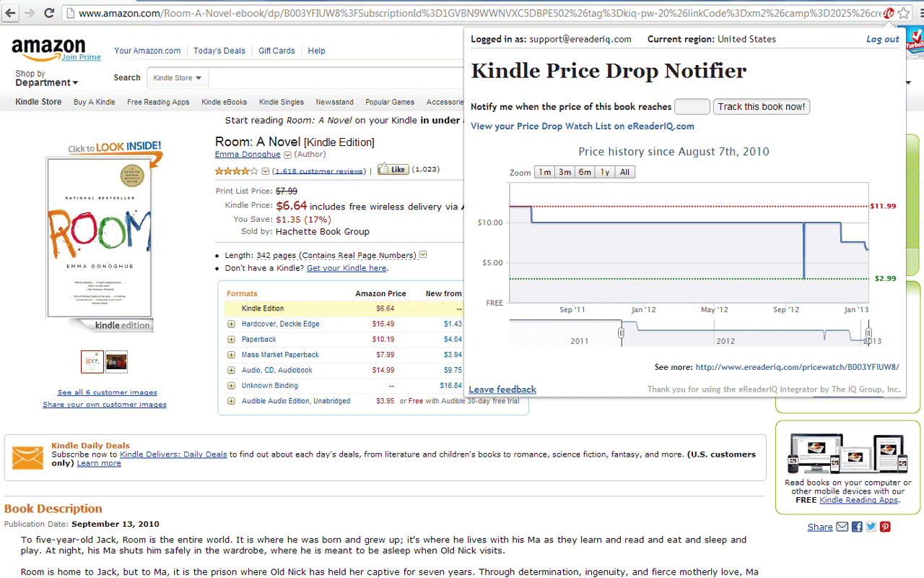The image size is (924, 578).
Task: Click the Amazon logo
Action: click(x=48, y=49)
